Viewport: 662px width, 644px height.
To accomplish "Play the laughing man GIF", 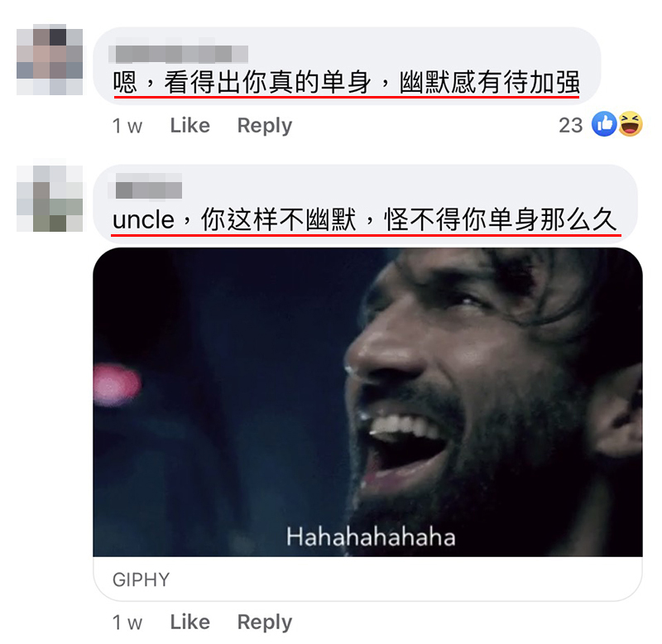I will click(367, 402).
